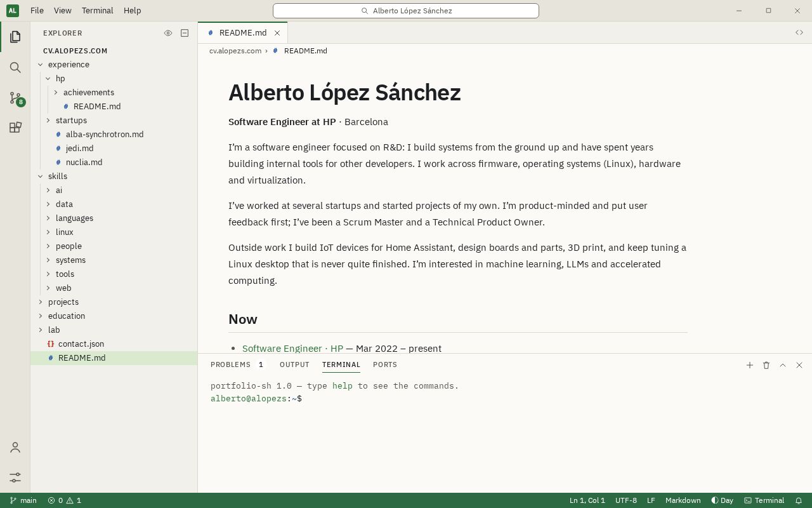
Task: Switch to the Output panel tab
Action: pos(294,364)
